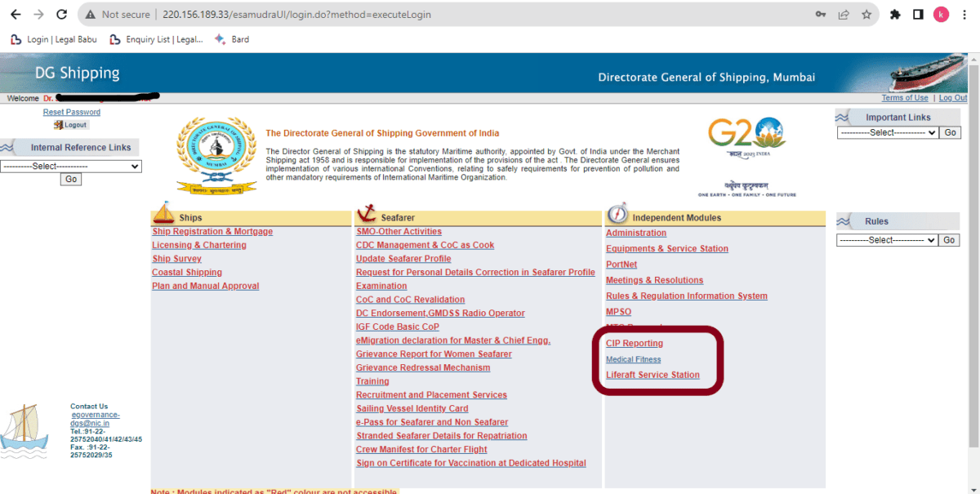Open the Bard bookmark
Image resolution: width=980 pixels, height=494 pixels.
pos(231,39)
